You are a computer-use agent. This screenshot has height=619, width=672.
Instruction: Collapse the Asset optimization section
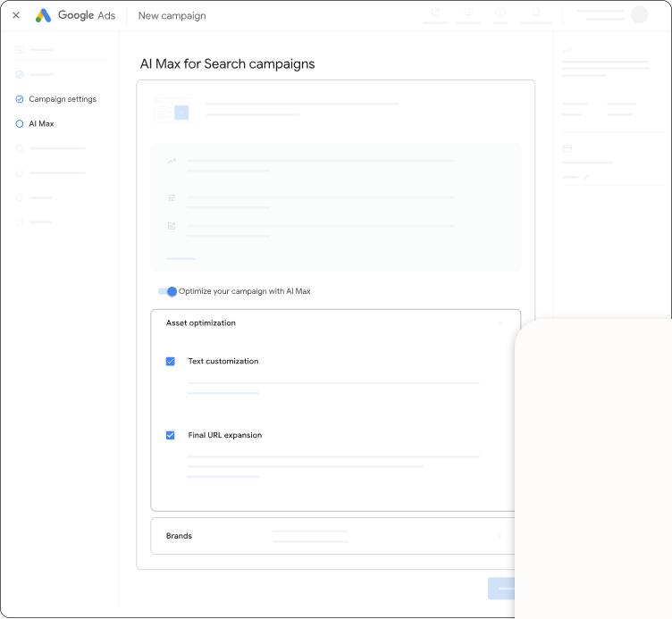[x=500, y=323]
